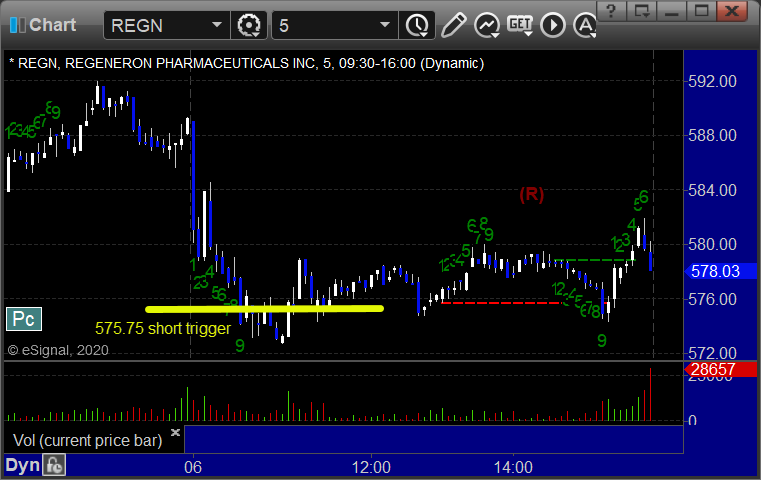Click the '575.75 short trigger' text annotation

163,329
